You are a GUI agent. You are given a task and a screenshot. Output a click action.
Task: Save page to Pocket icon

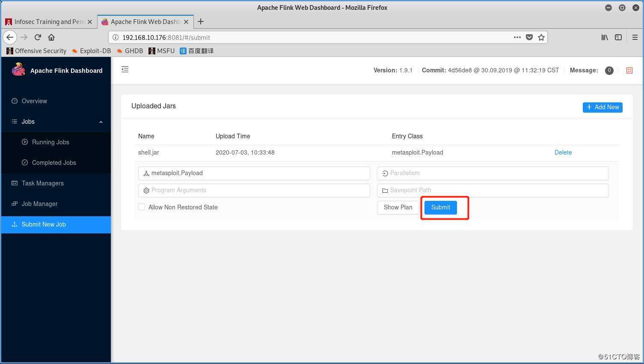click(x=529, y=37)
